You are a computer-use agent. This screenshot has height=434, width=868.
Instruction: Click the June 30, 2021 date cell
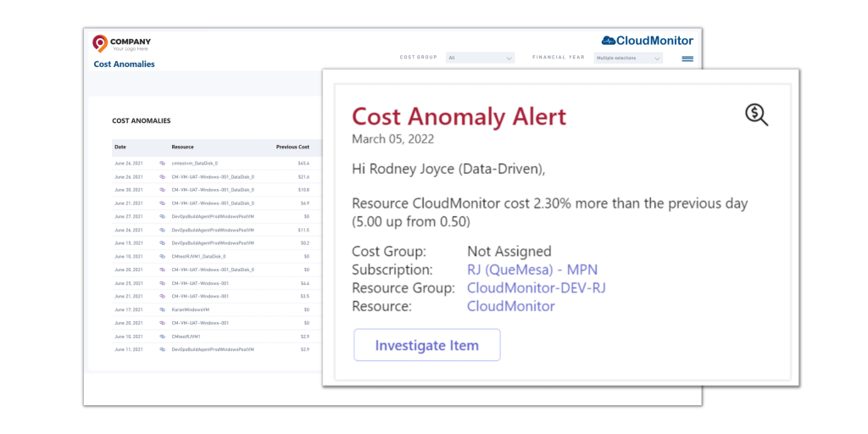pyautogui.click(x=129, y=190)
